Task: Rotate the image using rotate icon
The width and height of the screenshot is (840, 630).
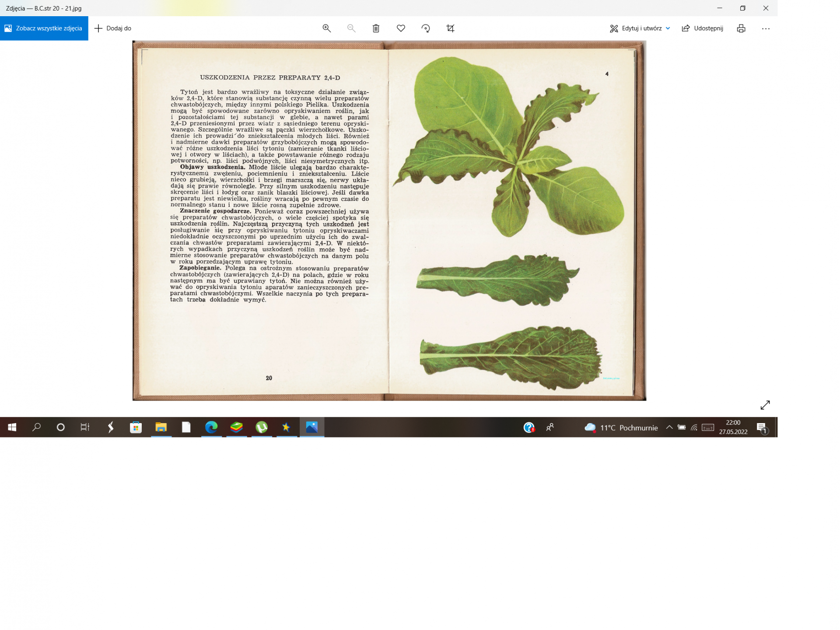Action: tap(426, 28)
